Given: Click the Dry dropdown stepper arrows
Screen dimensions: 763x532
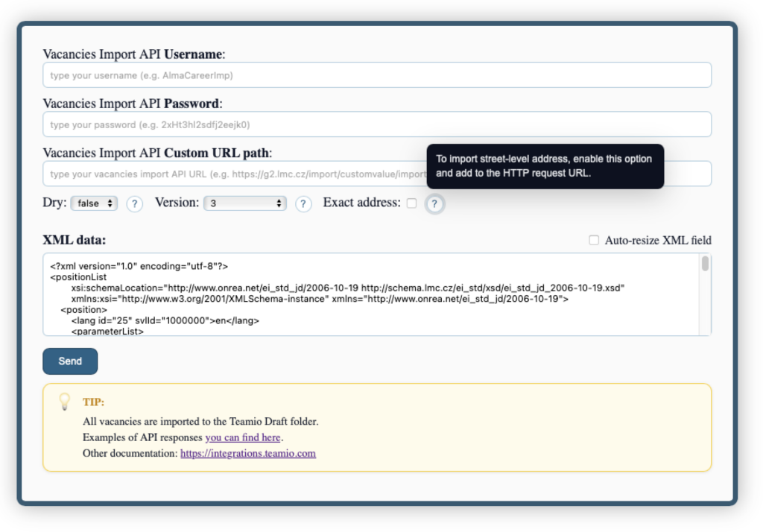Looking at the screenshot, I should coord(109,202).
